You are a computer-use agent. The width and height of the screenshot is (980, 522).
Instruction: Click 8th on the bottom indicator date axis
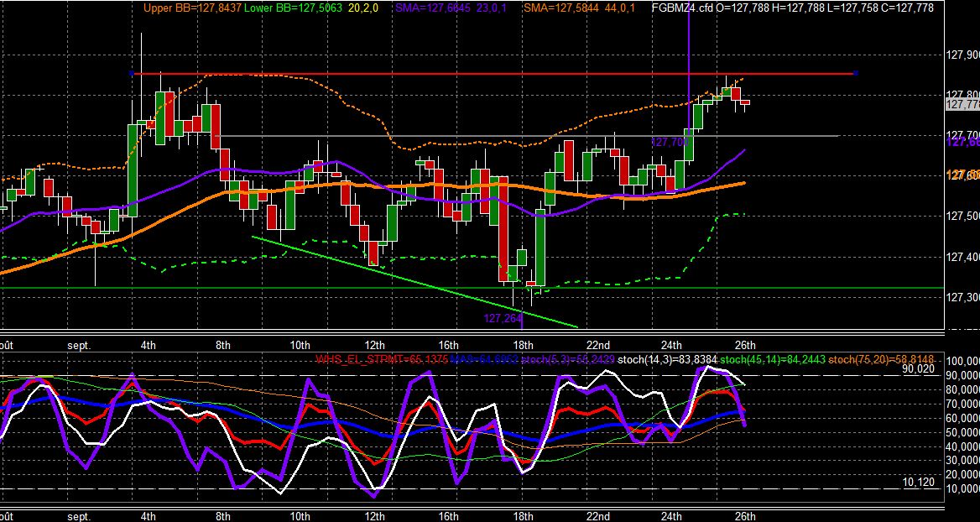coord(222,516)
